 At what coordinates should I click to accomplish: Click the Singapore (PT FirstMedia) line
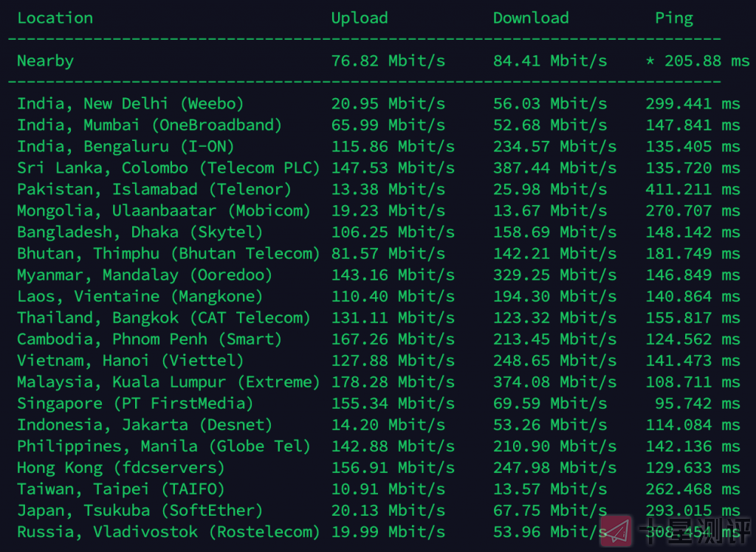pyautogui.click(x=135, y=404)
